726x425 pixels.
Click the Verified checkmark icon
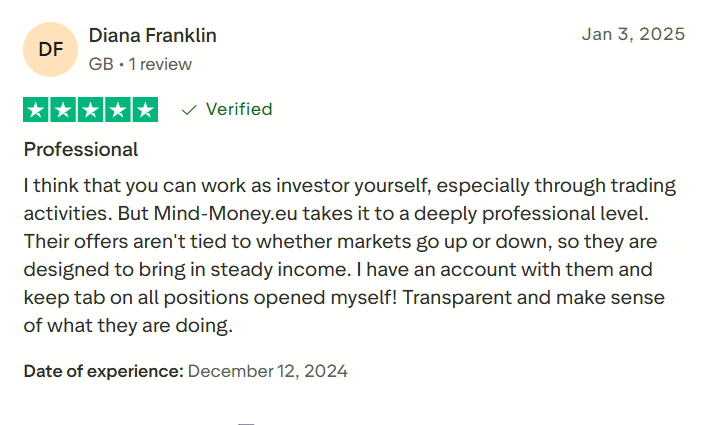[x=189, y=110]
